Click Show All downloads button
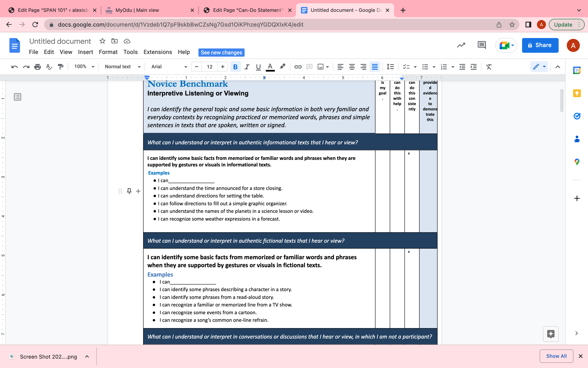Viewport: 588px width, 368px height. click(556, 356)
